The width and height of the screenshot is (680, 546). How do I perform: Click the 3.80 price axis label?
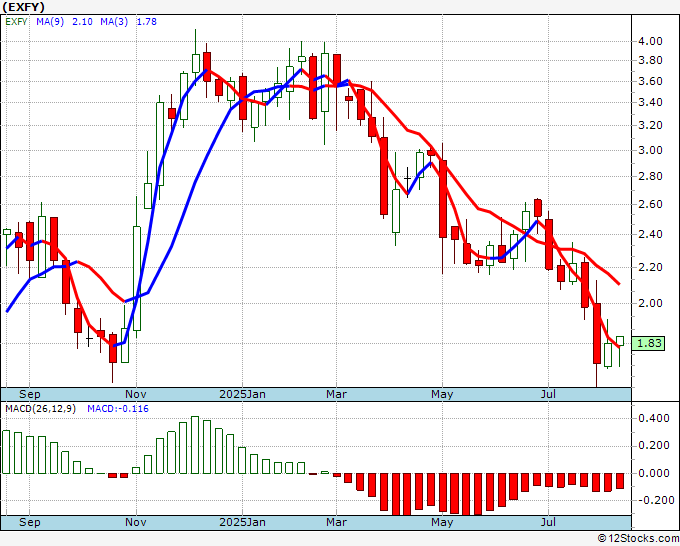(x=650, y=60)
